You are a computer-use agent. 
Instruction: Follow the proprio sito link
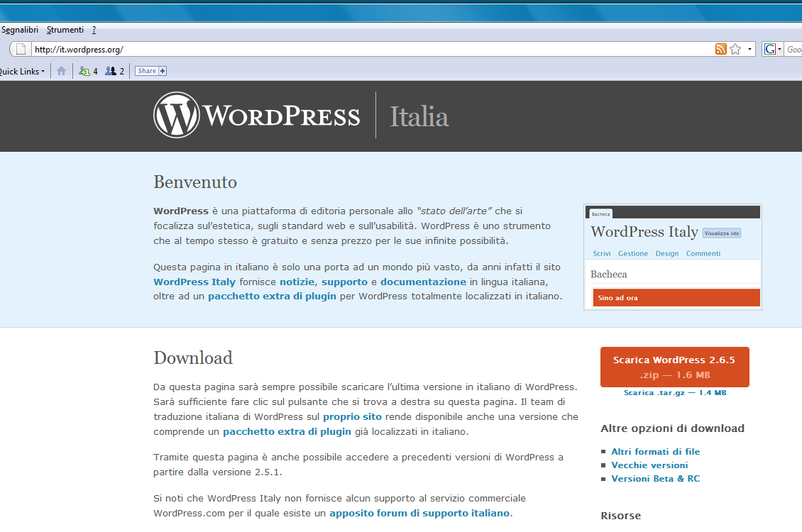pyautogui.click(x=352, y=416)
